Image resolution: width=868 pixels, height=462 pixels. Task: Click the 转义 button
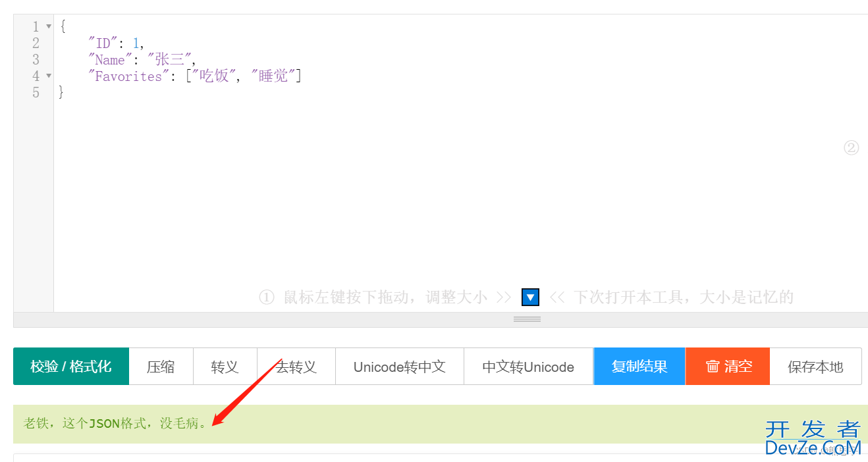225,367
